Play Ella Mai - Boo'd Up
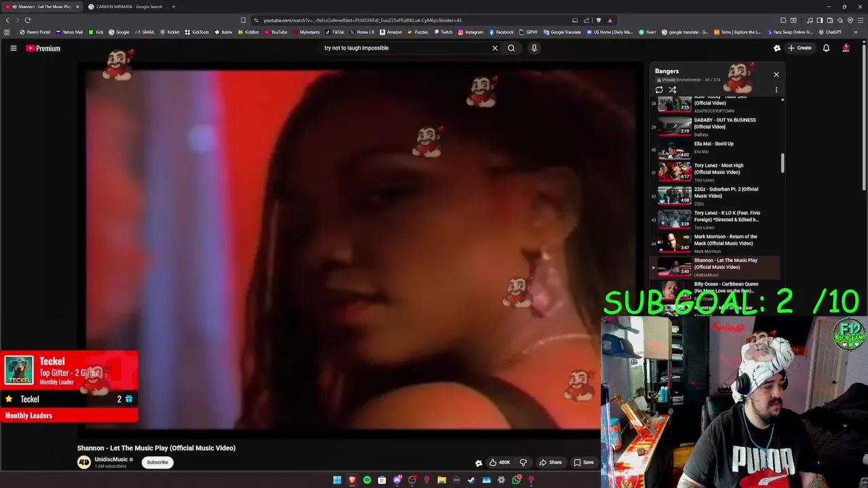The width and height of the screenshot is (868, 488). [715, 149]
